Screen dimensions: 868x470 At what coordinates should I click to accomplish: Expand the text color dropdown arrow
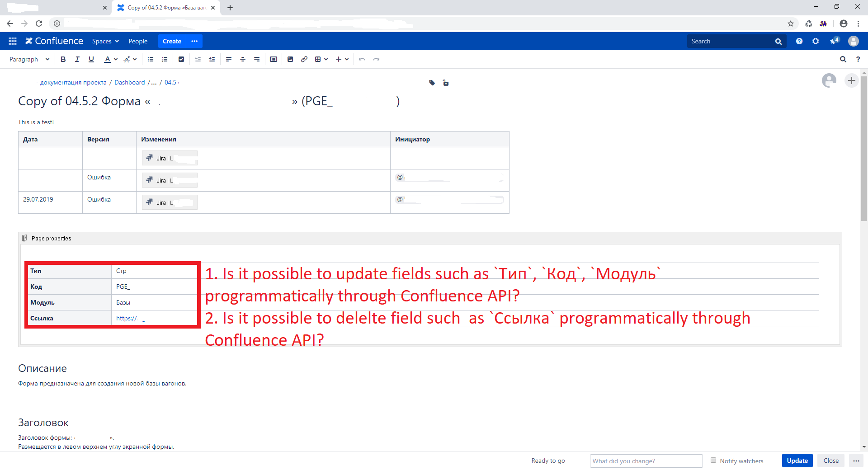pyautogui.click(x=116, y=59)
